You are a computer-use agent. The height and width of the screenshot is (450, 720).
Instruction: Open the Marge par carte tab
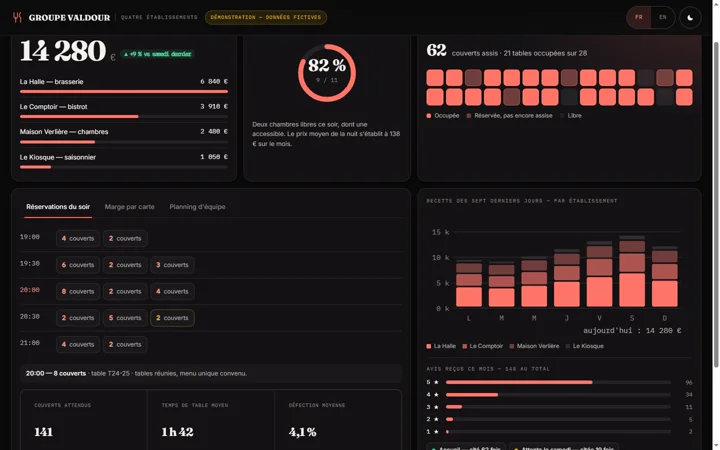pyautogui.click(x=129, y=207)
